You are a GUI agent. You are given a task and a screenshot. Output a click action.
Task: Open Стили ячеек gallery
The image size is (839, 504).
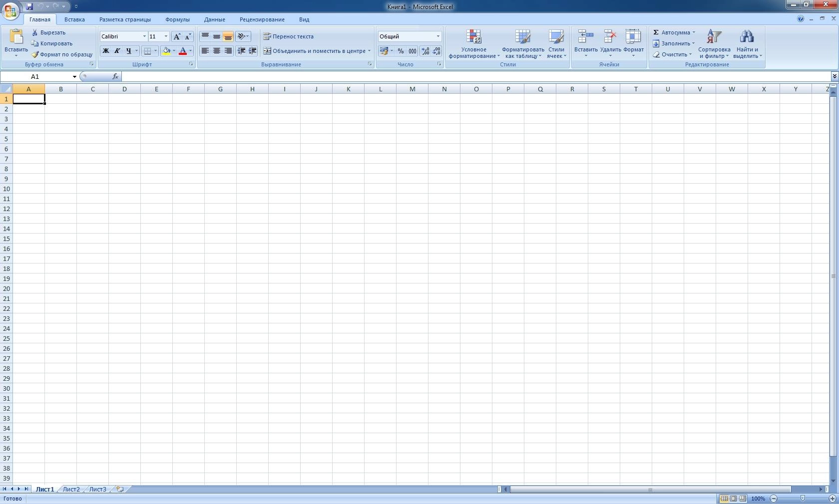(x=556, y=44)
